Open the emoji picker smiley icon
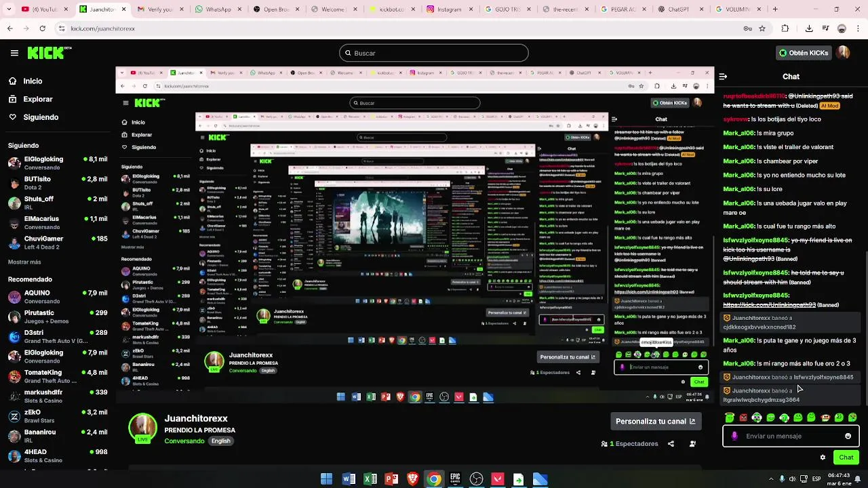Viewport: 868px width, 488px height. (x=848, y=436)
